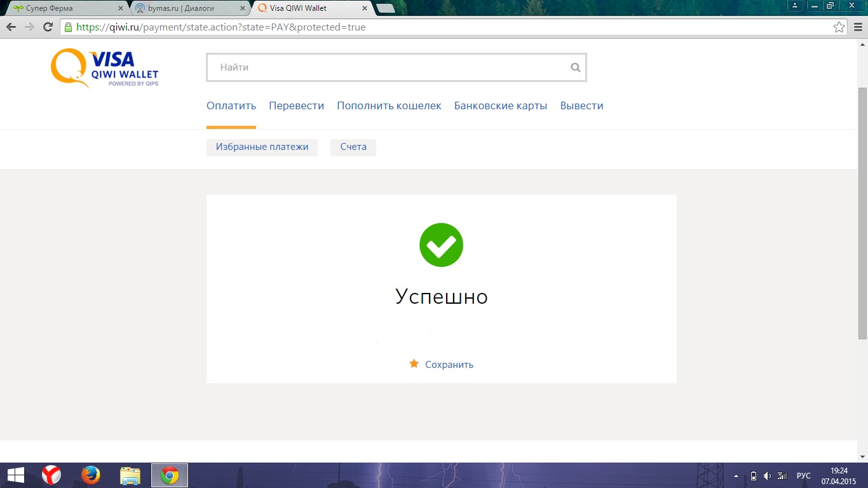Open the Chrome menu hamburger icon

click(x=857, y=27)
